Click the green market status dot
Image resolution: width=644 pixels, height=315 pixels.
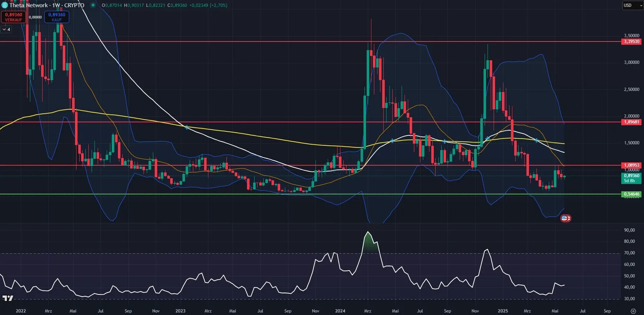click(93, 5)
